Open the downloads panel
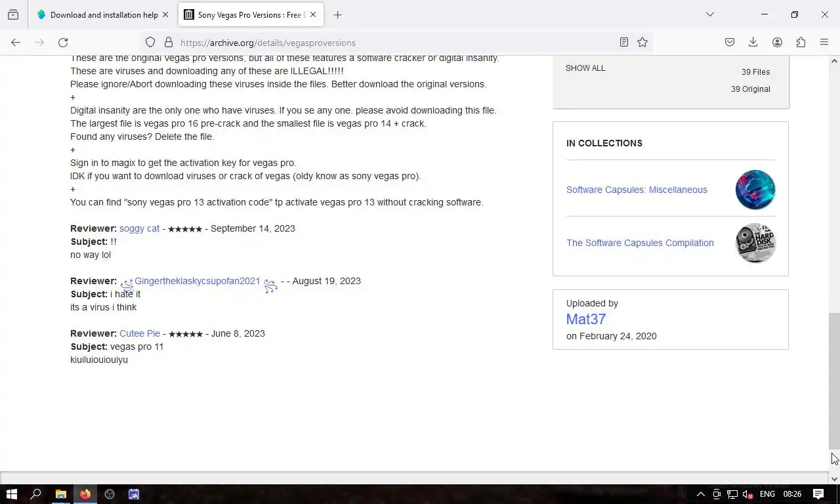The image size is (840, 504). 753,42
